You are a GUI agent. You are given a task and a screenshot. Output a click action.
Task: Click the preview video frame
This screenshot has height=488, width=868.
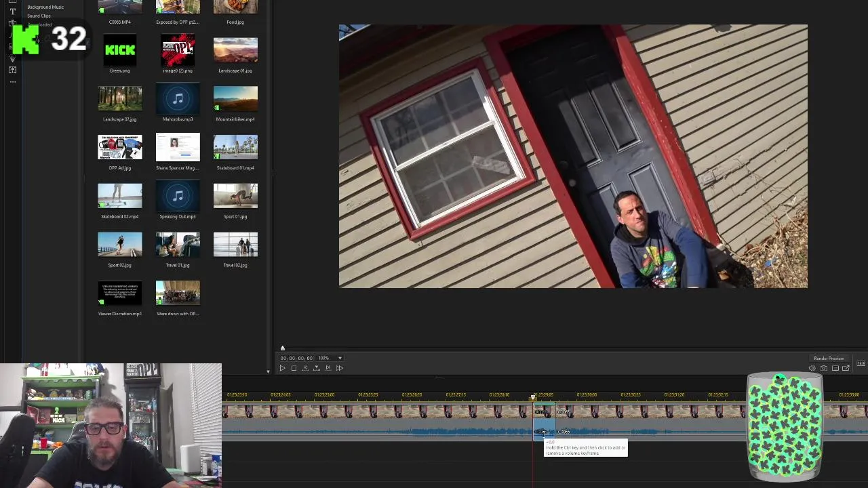click(573, 157)
